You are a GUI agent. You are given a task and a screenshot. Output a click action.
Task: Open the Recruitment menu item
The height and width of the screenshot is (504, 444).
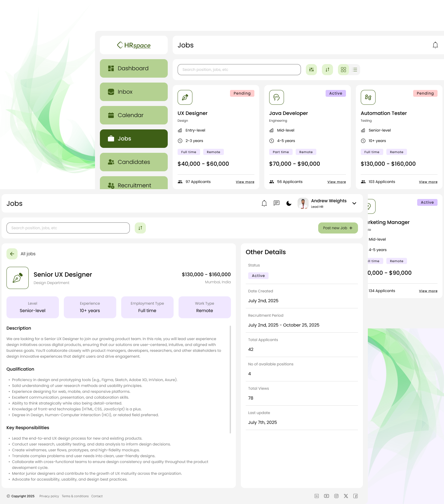click(x=134, y=183)
